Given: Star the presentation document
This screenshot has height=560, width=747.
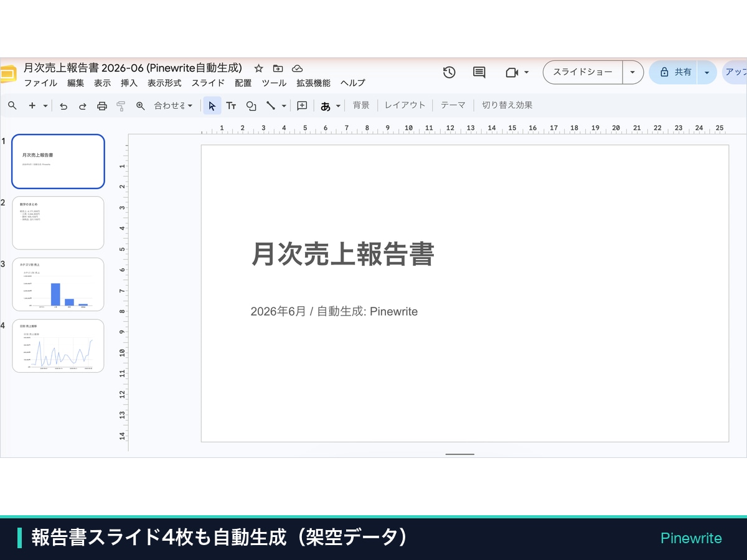Looking at the screenshot, I should click(259, 68).
